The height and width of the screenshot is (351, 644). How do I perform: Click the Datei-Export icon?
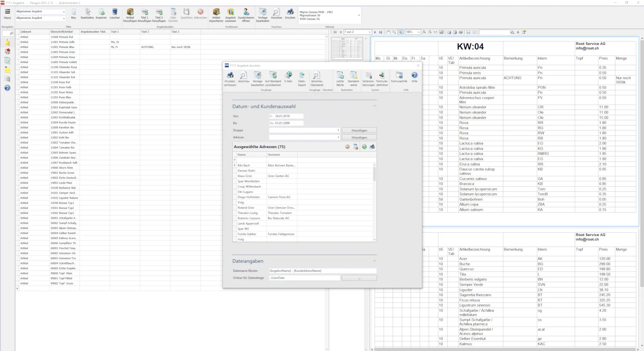[302, 78]
